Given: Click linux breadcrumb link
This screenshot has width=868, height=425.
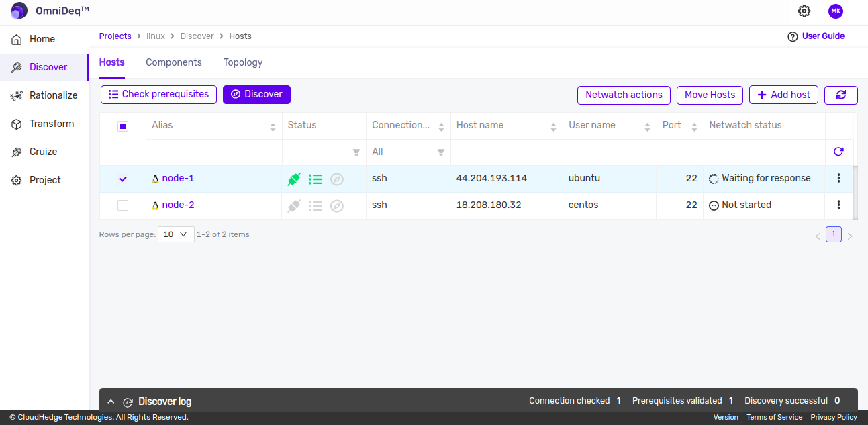Looking at the screenshot, I should tap(156, 36).
